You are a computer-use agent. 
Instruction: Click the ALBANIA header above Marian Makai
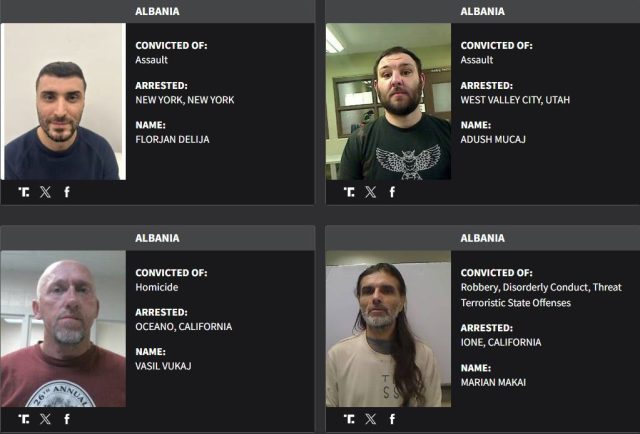(482, 238)
